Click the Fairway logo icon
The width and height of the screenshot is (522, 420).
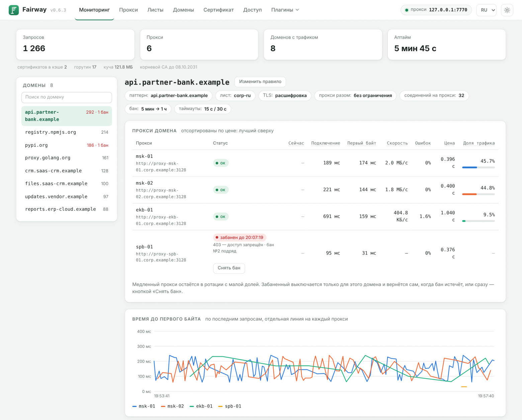14,10
